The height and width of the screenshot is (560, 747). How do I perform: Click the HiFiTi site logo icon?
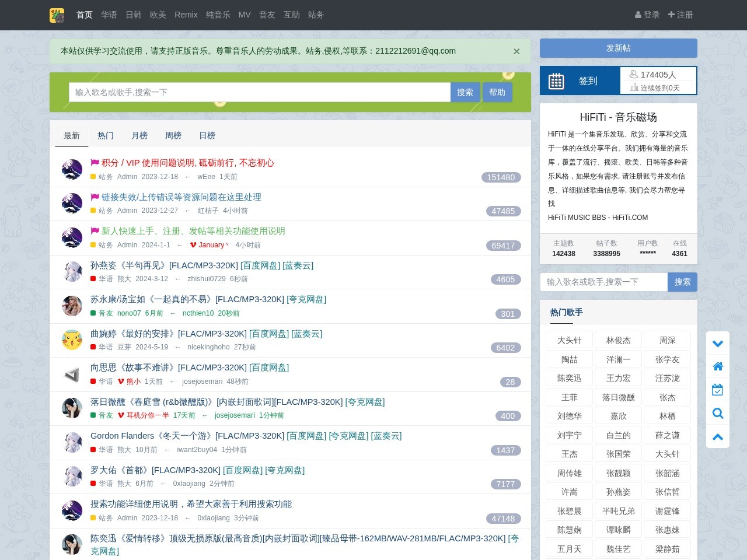tap(57, 15)
